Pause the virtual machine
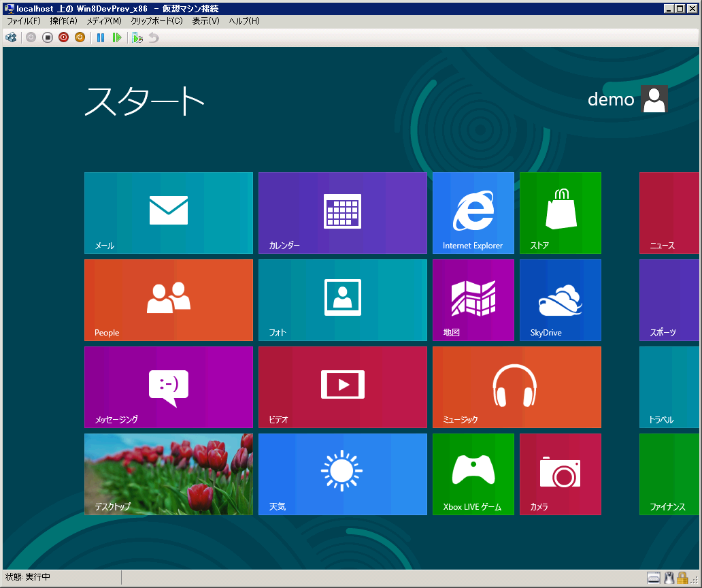This screenshot has width=702, height=588. coord(101,37)
